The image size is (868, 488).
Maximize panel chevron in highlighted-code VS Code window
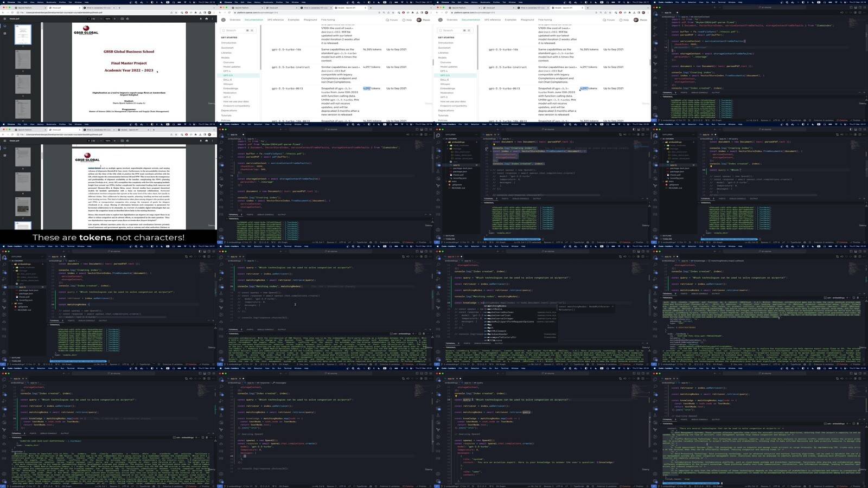pos(644,198)
